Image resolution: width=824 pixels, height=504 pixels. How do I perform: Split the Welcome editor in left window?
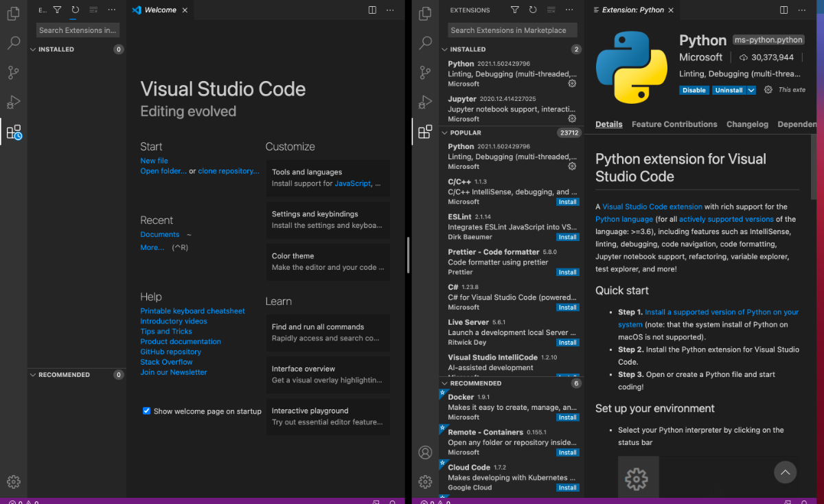(372, 10)
